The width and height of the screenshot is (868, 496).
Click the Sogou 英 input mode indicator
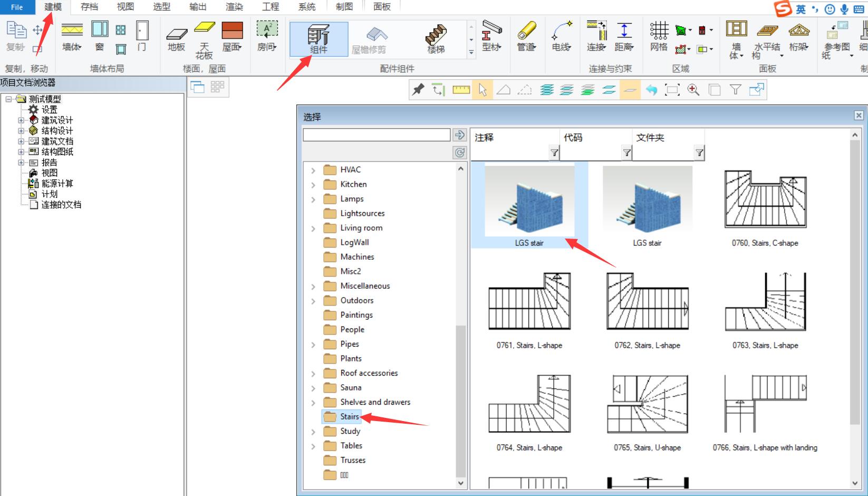pyautogui.click(x=801, y=9)
